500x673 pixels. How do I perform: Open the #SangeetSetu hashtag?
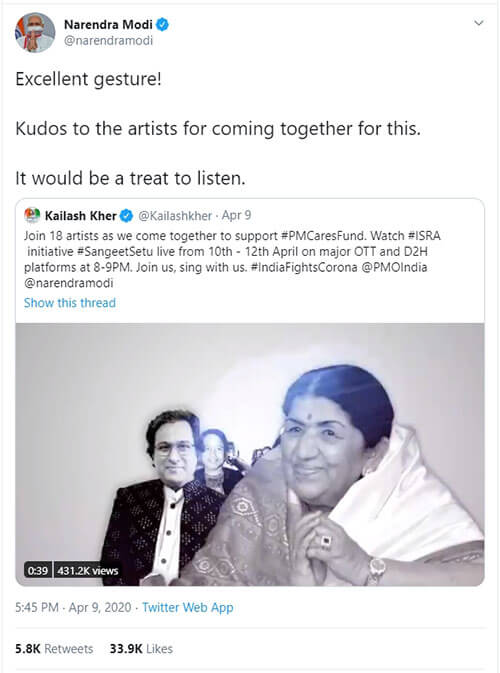(x=115, y=251)
